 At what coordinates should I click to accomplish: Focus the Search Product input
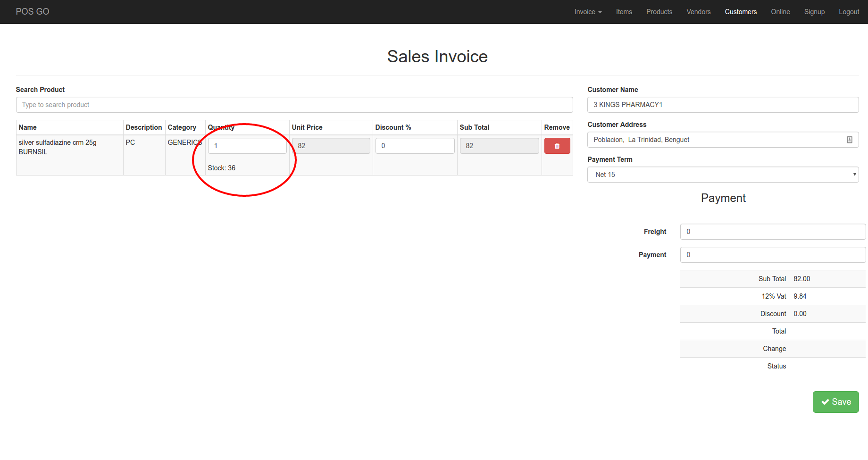[x=294, y=105]
